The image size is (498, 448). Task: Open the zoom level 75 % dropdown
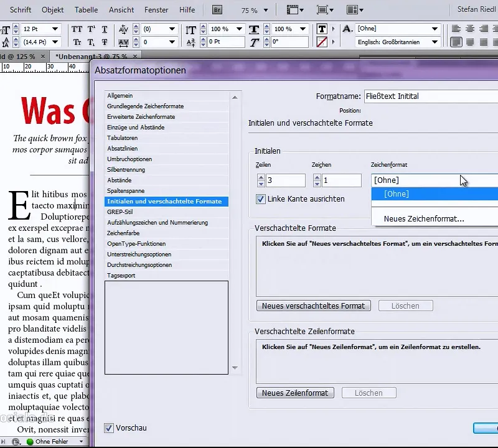coord(266,10)
